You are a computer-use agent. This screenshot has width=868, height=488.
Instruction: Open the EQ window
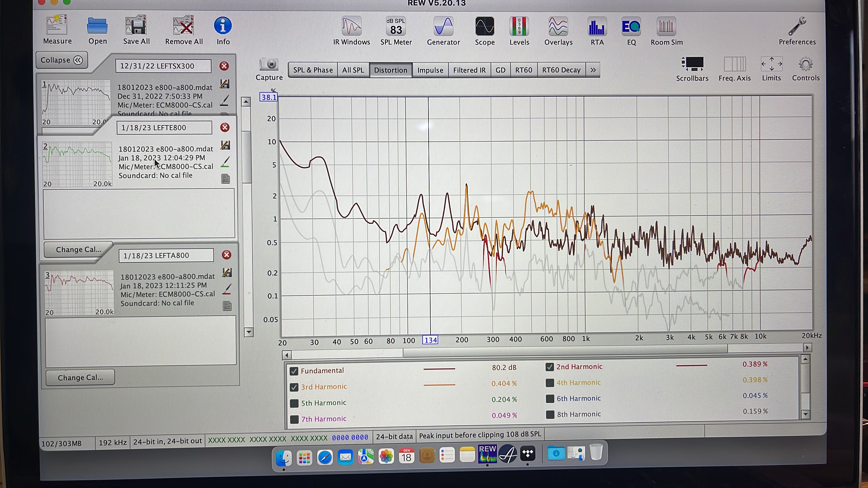pyautogui.click(x=631, y=26)
